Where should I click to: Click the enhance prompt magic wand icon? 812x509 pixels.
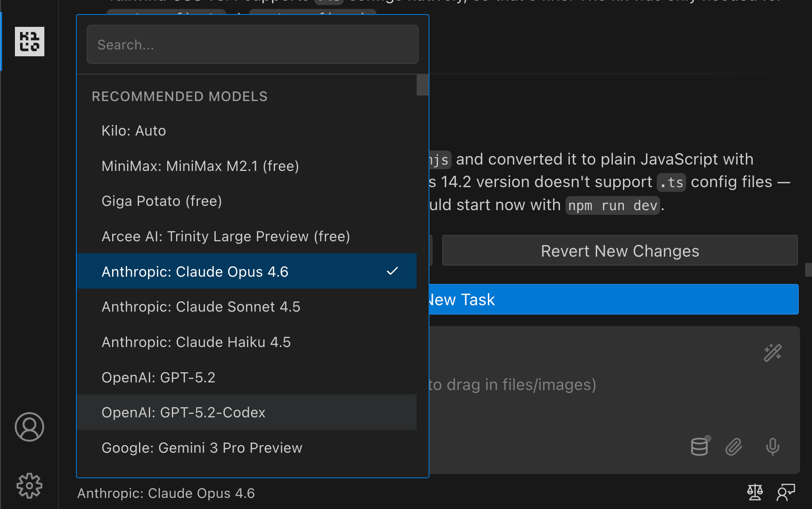coord(772,353)
